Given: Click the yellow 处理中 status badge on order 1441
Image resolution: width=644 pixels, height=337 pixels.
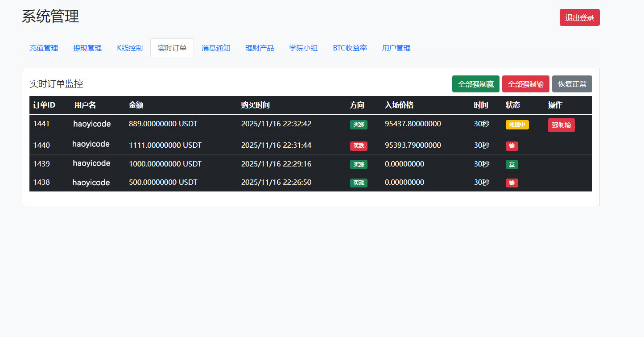Looking at the screenshot, I should (x=517, y=125).
